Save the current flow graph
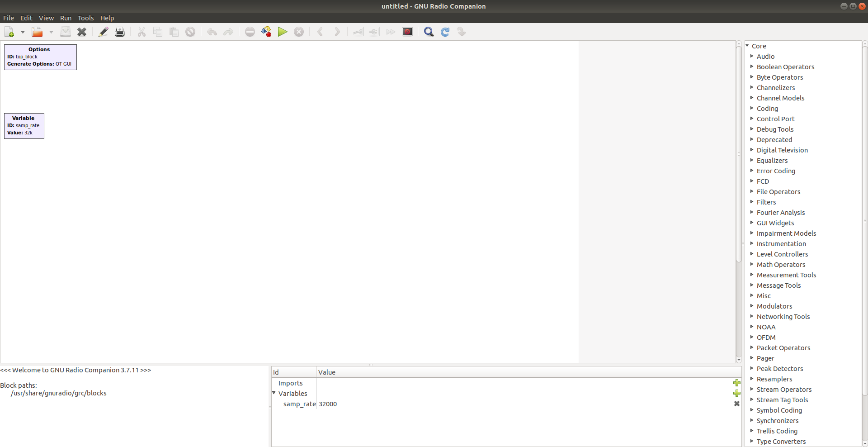The width and height of the screenshot is (868, 447). click(x=66, y=32)
